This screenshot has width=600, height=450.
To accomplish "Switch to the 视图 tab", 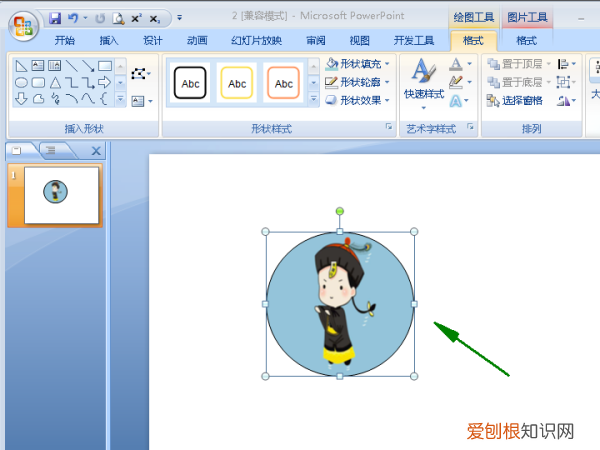I will point(360,40).
